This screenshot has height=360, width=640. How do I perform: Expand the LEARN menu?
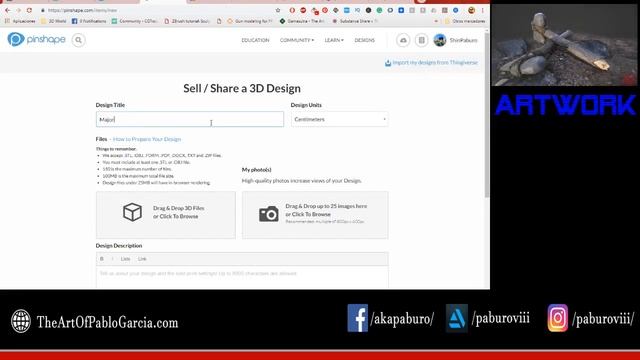click(x=334, y=40)
